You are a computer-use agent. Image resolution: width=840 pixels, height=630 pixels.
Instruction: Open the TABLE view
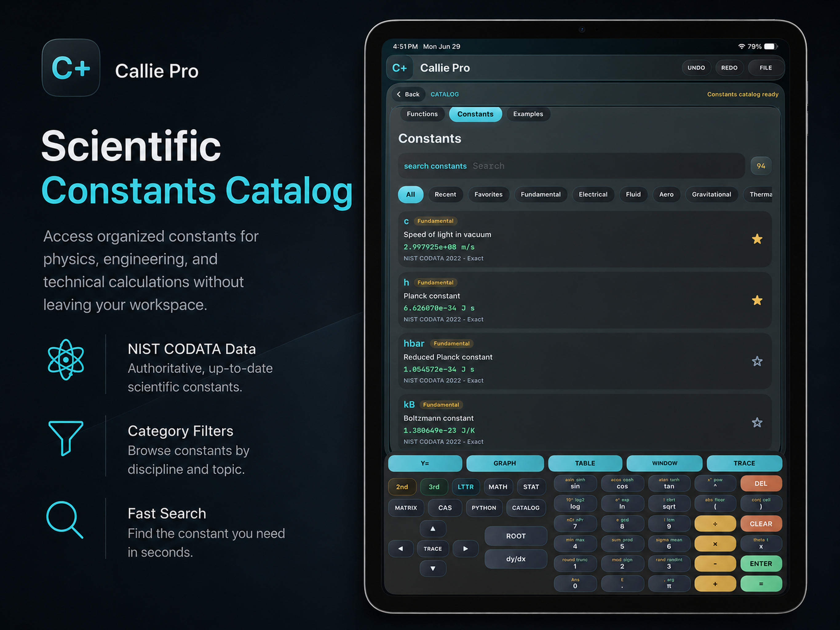pos(585,463)
